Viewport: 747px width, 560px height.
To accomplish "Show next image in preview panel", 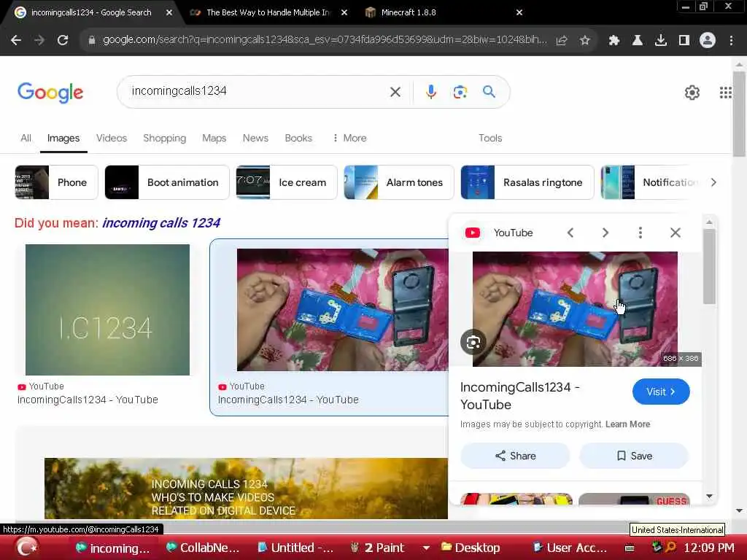I will pyautogui.click(x=605, y=233).
